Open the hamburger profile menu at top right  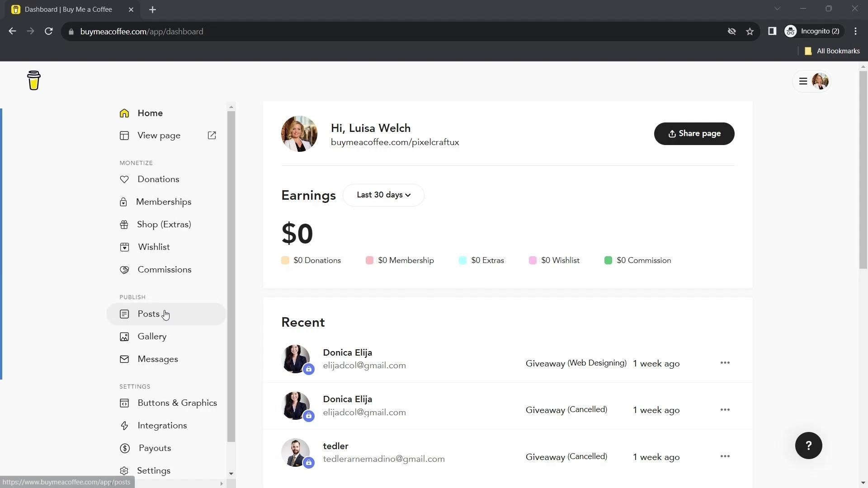[x=803, y=81]
